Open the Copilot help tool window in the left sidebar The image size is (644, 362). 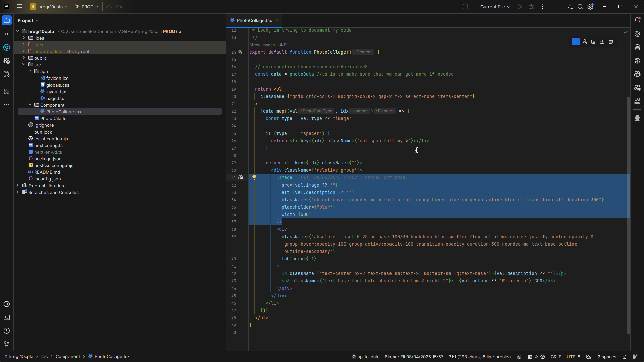click(x=7, y=61)
